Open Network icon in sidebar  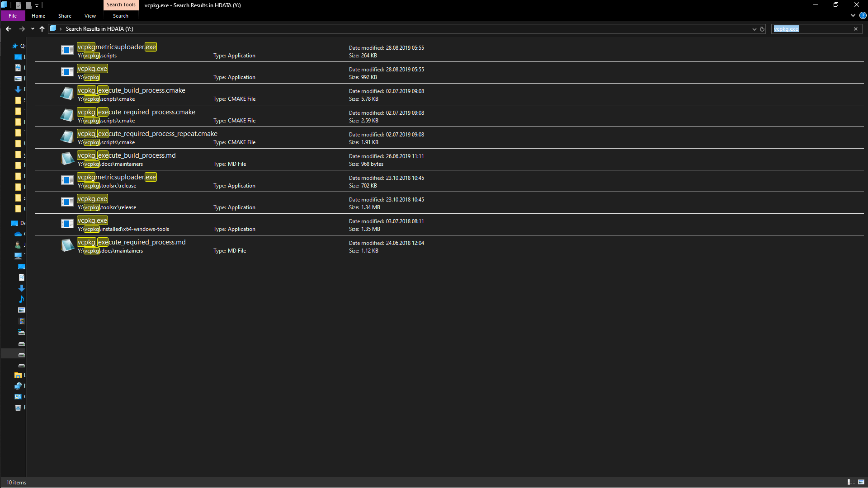point(18,386)
